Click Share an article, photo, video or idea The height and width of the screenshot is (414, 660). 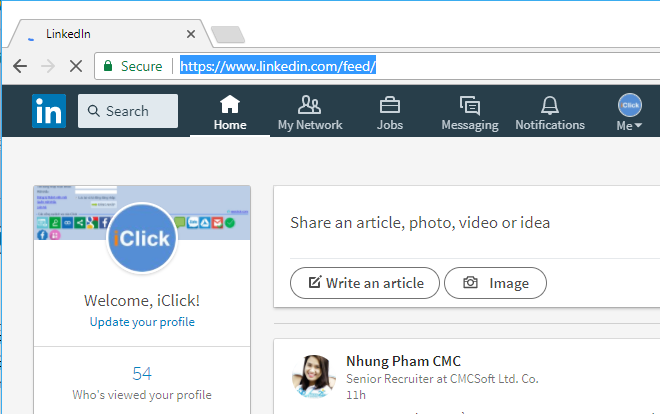pos(420,223)
